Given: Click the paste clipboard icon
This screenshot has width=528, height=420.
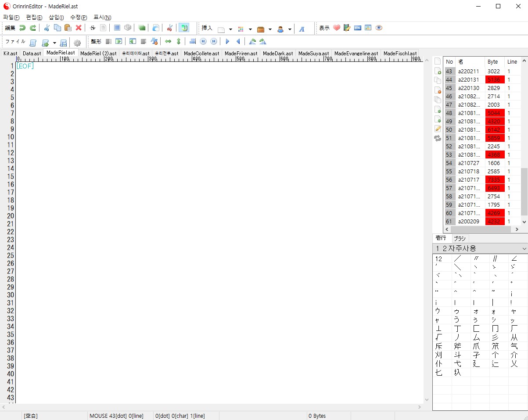Looking at the screenshot, I should click(68, 28).
